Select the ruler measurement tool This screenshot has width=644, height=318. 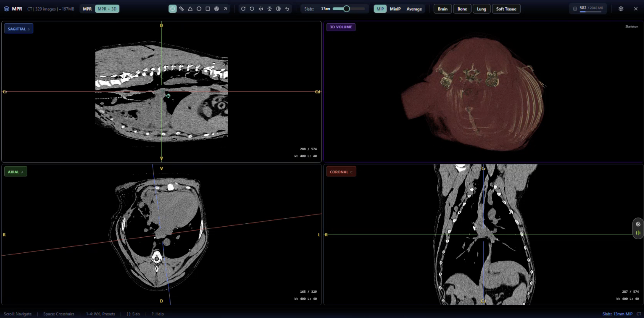182,9
